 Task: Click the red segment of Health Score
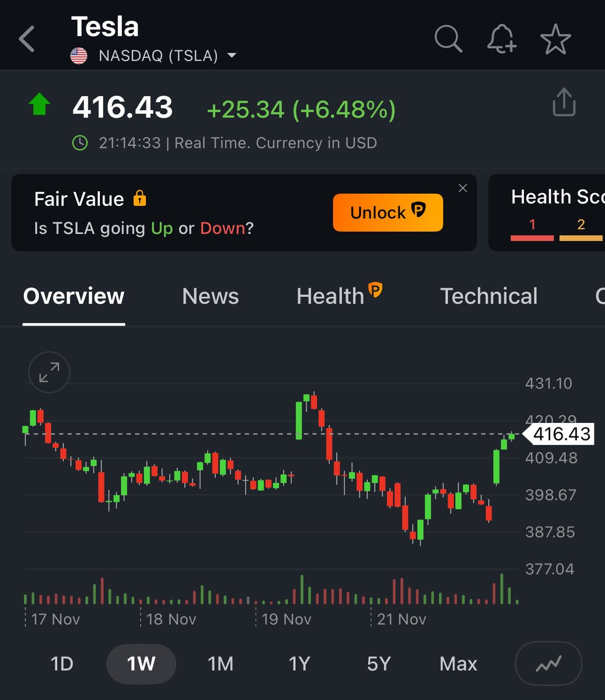click(532, 237)
